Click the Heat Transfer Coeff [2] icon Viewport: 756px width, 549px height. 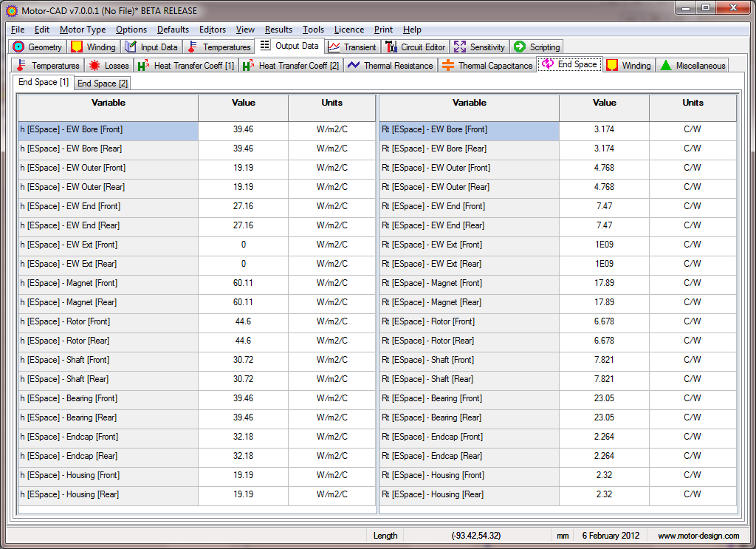pos(248,65)
